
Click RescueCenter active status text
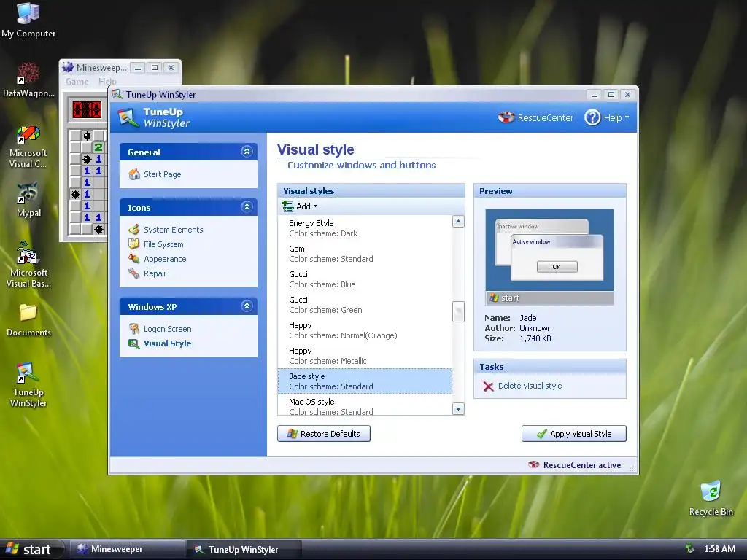[581, 464]
